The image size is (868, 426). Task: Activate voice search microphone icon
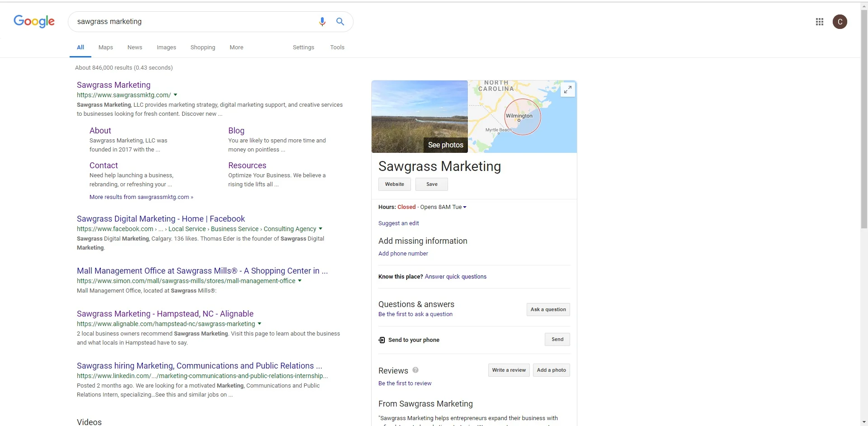(322, 22)
